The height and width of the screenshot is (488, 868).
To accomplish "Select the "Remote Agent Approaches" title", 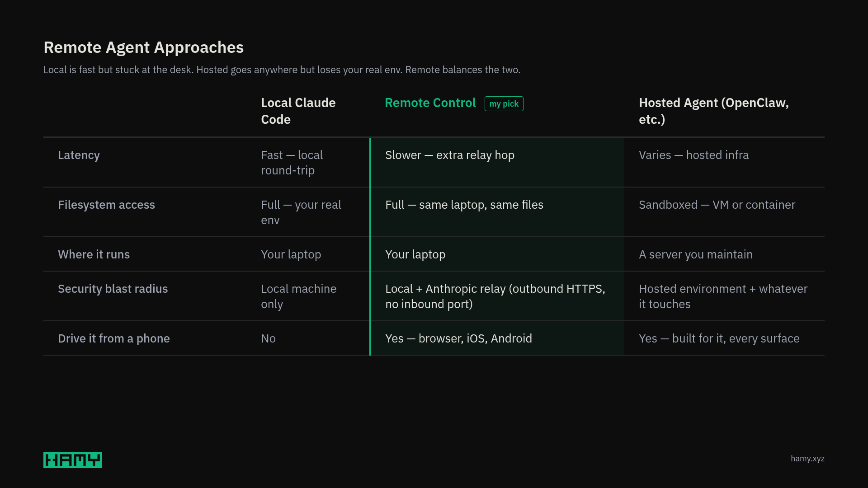I will coord(143,47).
